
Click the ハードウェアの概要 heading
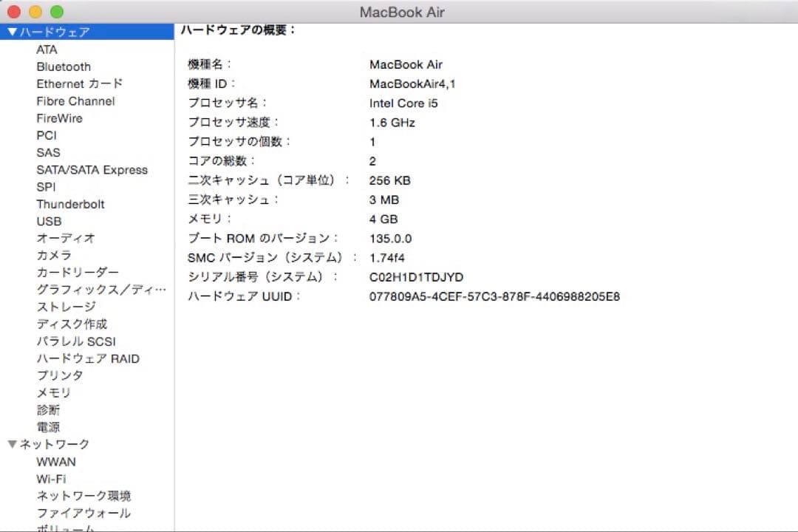(238, 30)
